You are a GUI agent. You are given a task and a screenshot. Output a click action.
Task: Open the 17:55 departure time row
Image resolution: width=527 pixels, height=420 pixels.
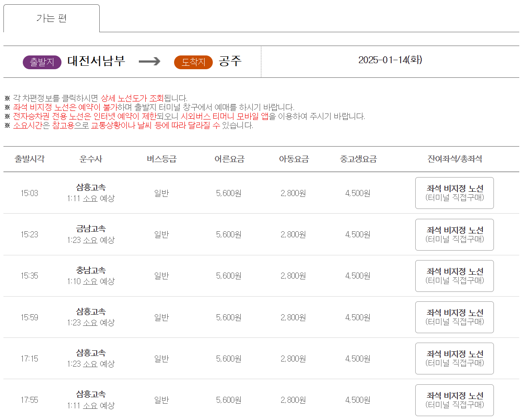point(261,400)
